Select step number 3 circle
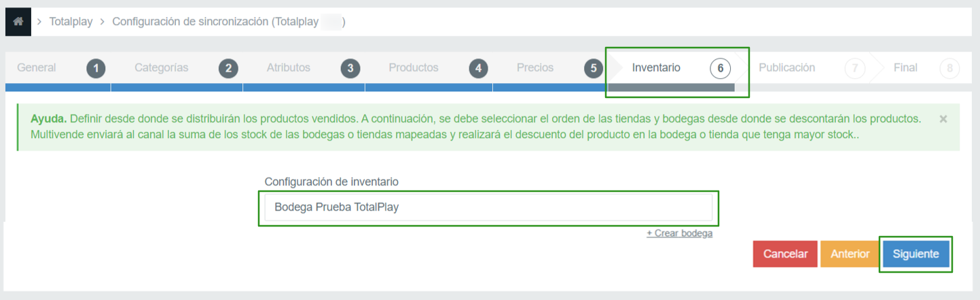Screen dimensions: 980x300 pos(350,68)
